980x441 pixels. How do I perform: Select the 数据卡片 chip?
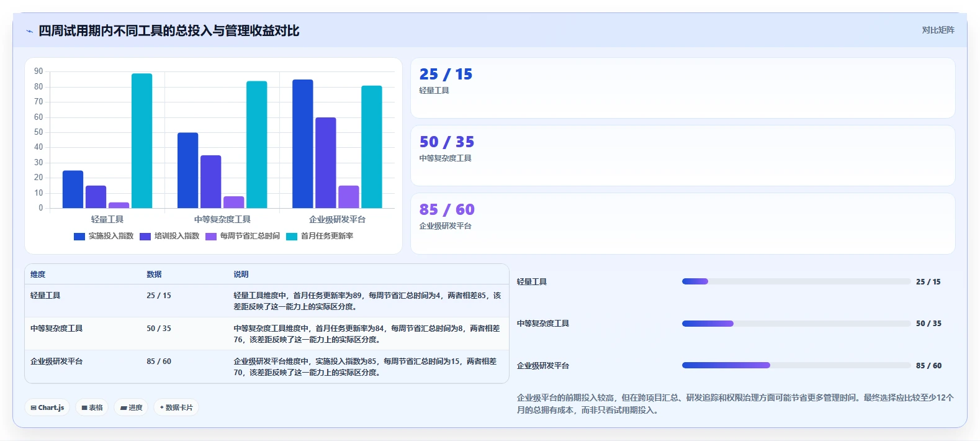[176, 407]
